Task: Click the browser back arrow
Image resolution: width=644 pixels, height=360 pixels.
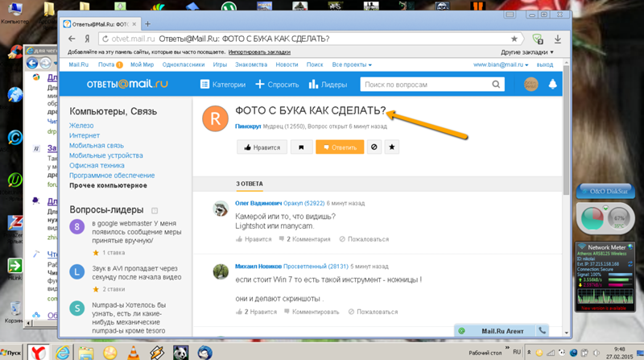Action: coord(72,39)
